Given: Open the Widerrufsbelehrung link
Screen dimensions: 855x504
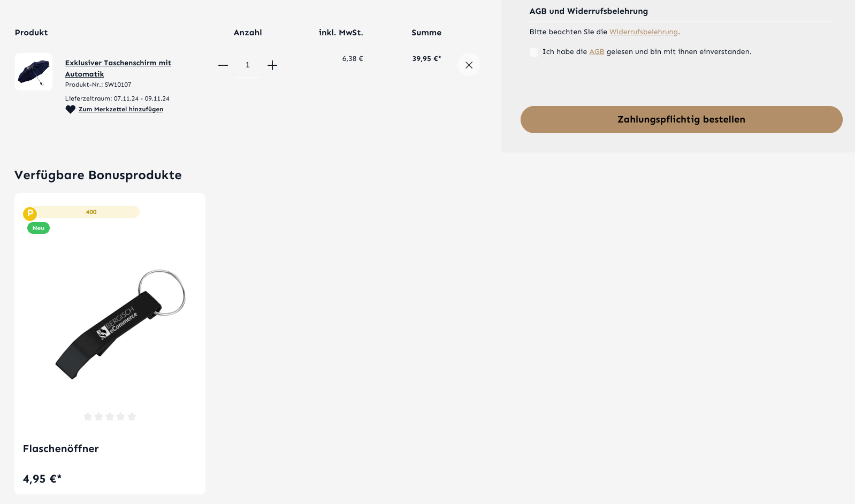Looking at the screenshot, I should pos(643,32).
